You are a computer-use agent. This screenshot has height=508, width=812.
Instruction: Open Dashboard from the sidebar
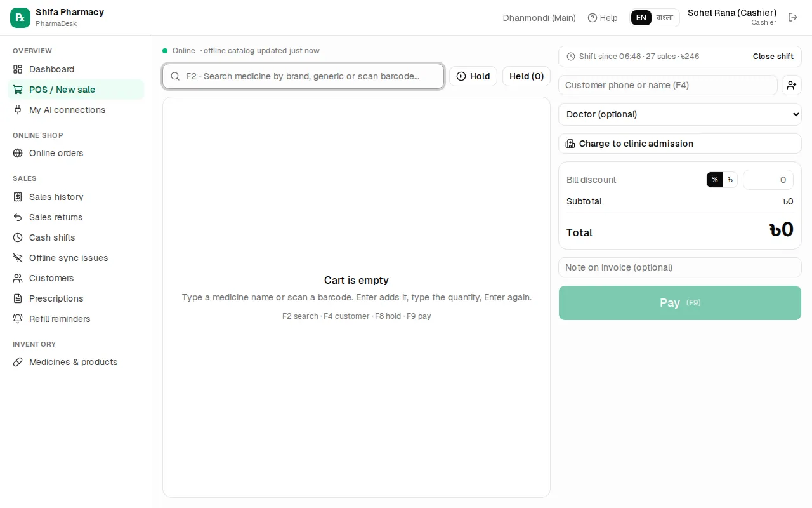coord(75,69)
